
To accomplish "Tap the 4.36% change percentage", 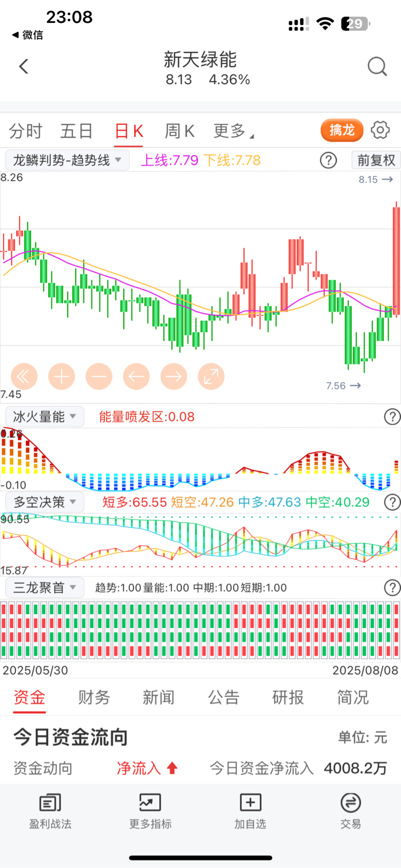I will pyautogui.click(x=229, y=79).
